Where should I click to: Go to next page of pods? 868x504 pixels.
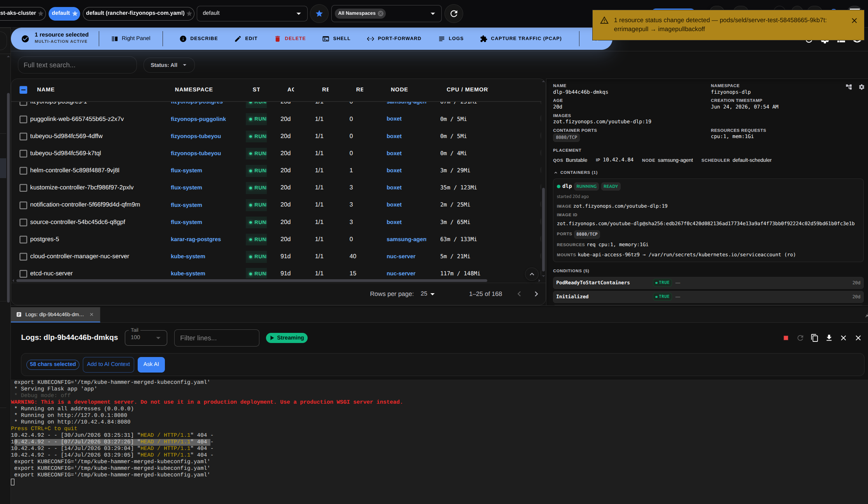click(x=536, y=294)
